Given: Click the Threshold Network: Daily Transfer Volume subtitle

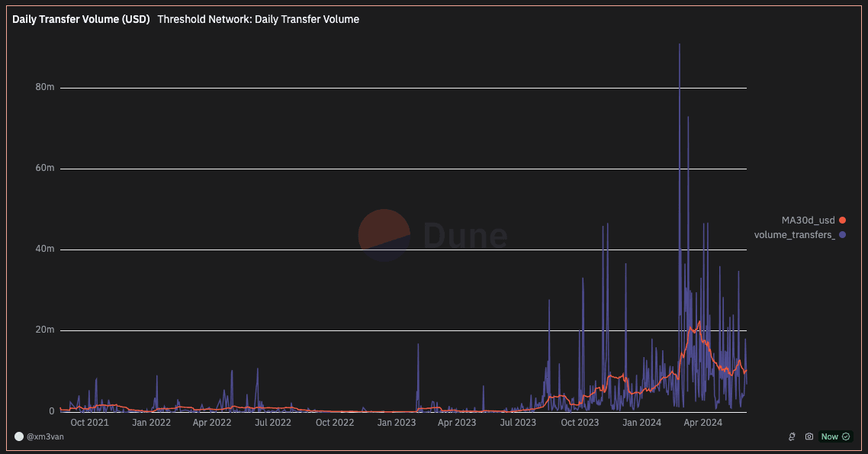Looking at the screenshot, I should 258,19.
